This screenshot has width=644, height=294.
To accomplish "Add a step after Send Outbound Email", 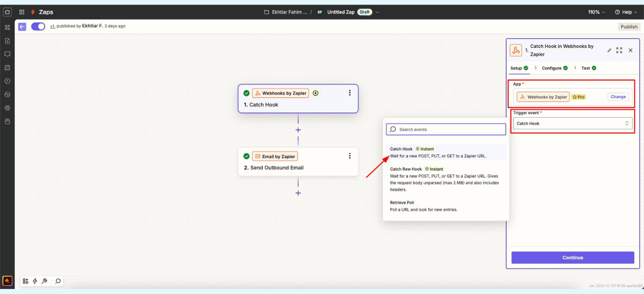I will [298, 193].
